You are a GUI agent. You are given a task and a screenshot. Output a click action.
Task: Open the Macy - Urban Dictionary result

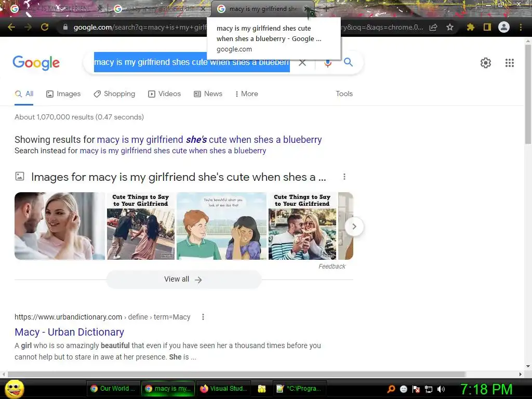click(69, 332)
